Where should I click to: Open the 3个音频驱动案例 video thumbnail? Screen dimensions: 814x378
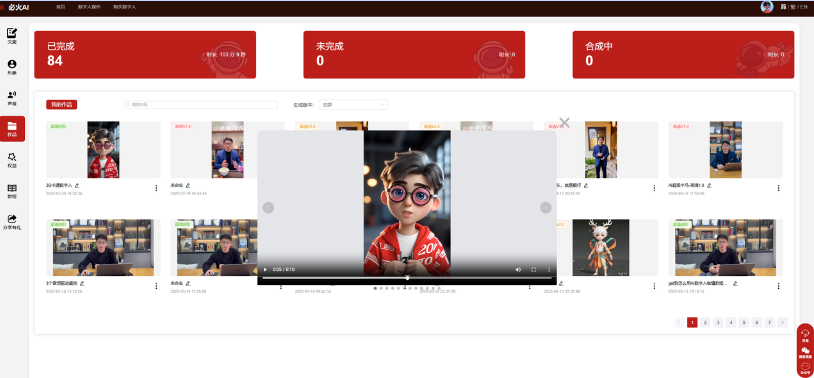pos(103,248)
